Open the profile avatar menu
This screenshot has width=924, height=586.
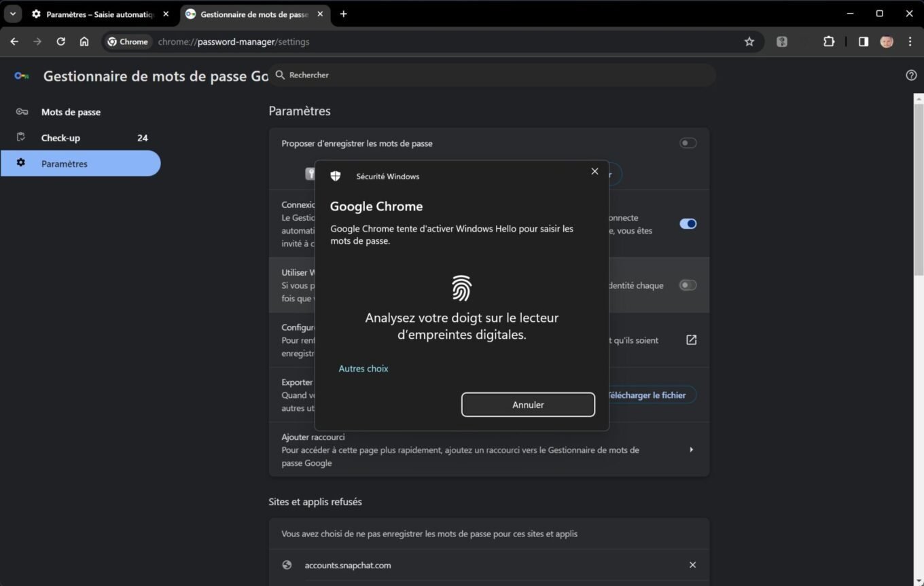click(x=887, y=41)
